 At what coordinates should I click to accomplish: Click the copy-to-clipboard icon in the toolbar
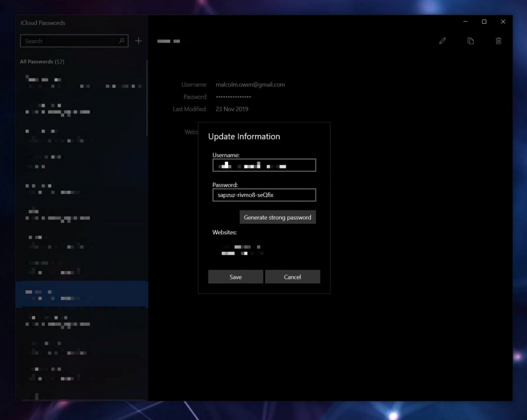471,41
